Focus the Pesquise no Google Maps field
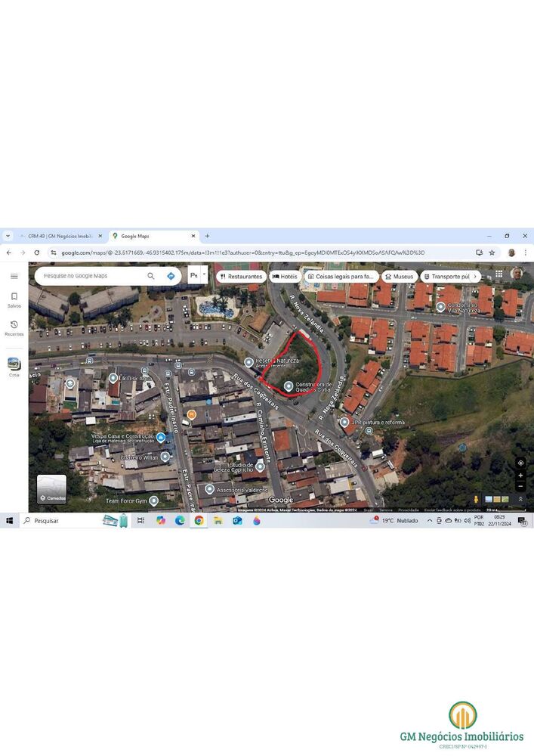The image size is (534, 756). pyautogui.click(x=91, y=276)
